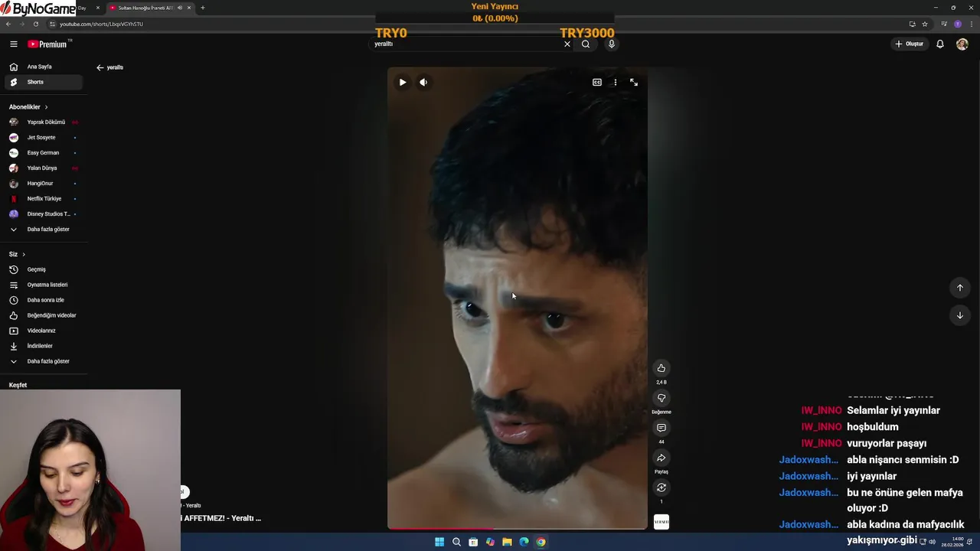The width and height of the screenshot is (980, 551).
Task: Open the sound source thumbnail below remix
Action: (x=661, y=522)
